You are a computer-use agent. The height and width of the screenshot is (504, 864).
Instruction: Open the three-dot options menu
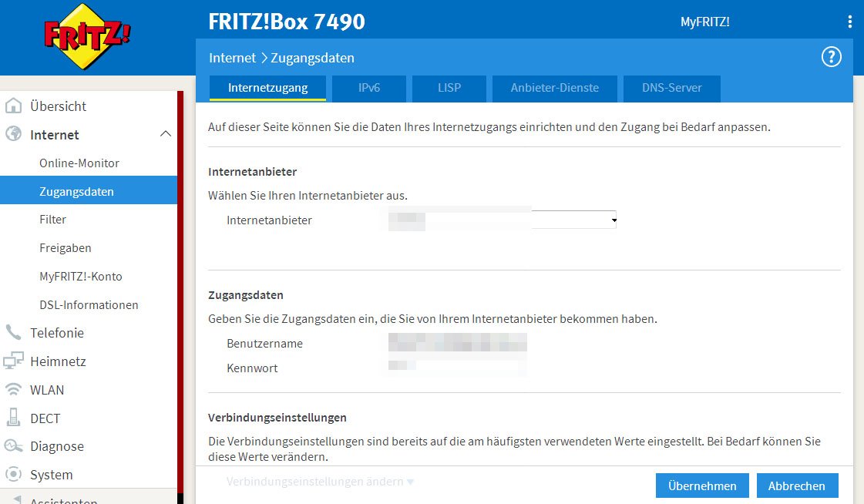tap(850, 22)
